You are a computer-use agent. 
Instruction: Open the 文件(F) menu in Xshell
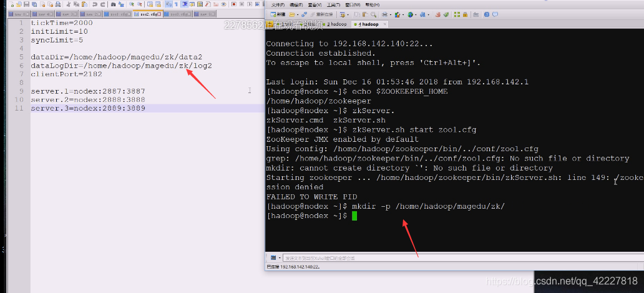click(278, 5)
